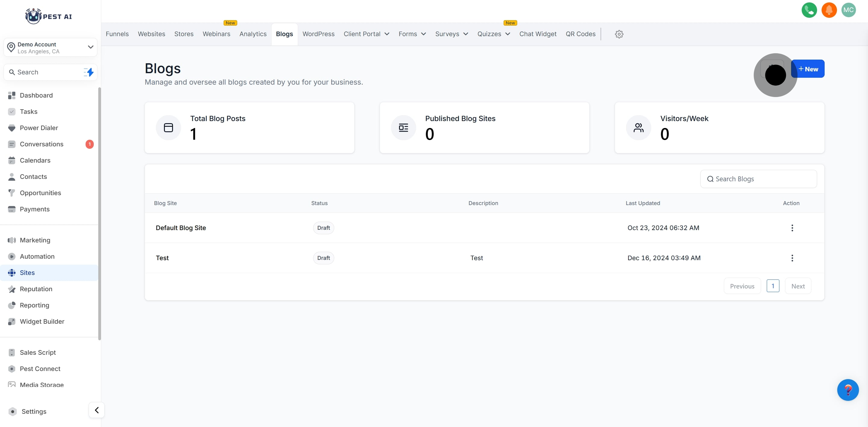Open the orange notifications bell
The image size is (868, 427).
[829, 10]
